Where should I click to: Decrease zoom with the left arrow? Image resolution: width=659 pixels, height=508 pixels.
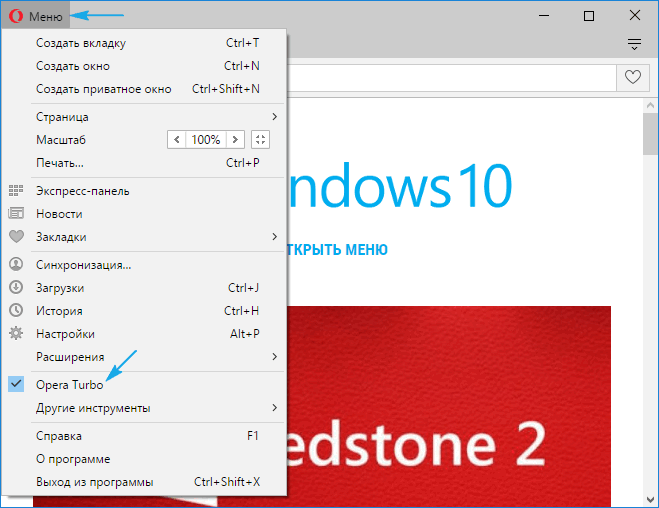coord(177,140)
